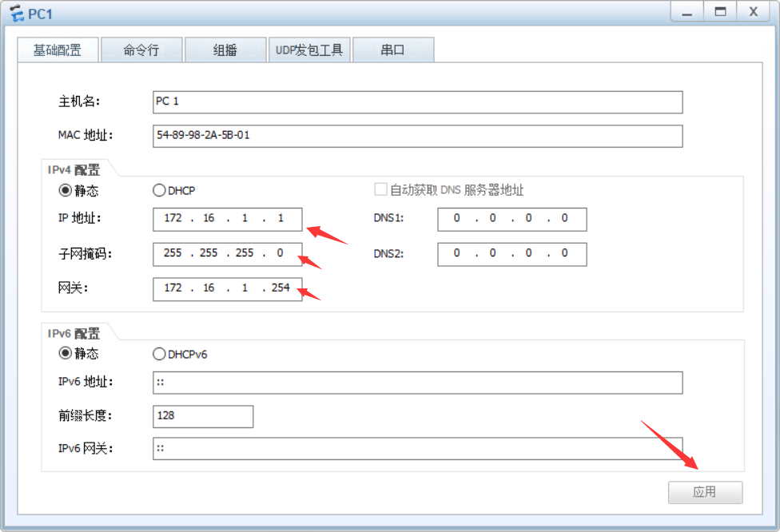Image resolution: width=780 pixels, height=532 pixels.
Task: Maximize the PC1 window
Action: 720,12
